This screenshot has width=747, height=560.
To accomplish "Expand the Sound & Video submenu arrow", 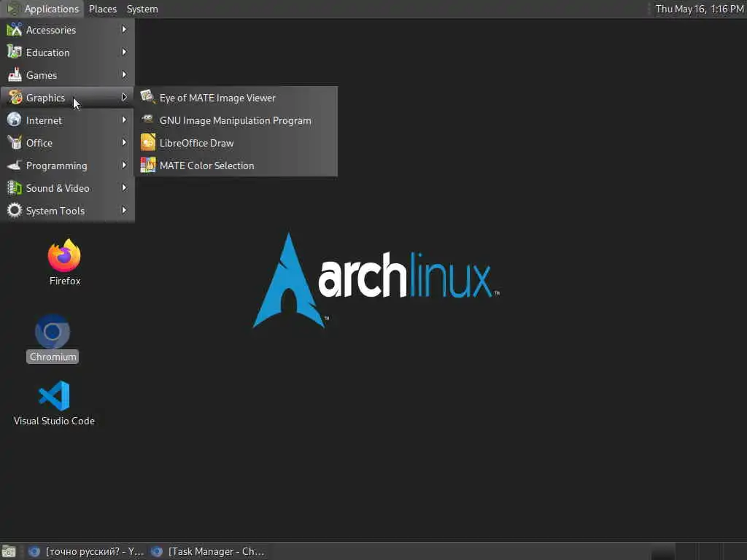I will pyautogui.click(x=124, y=187).
